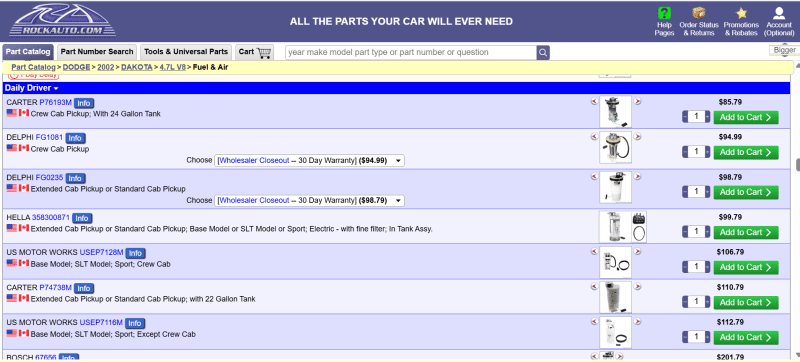Open Delphi FG0235 warranty choice dropdown
The image size is (800, 362).
[x=309, y=200]
